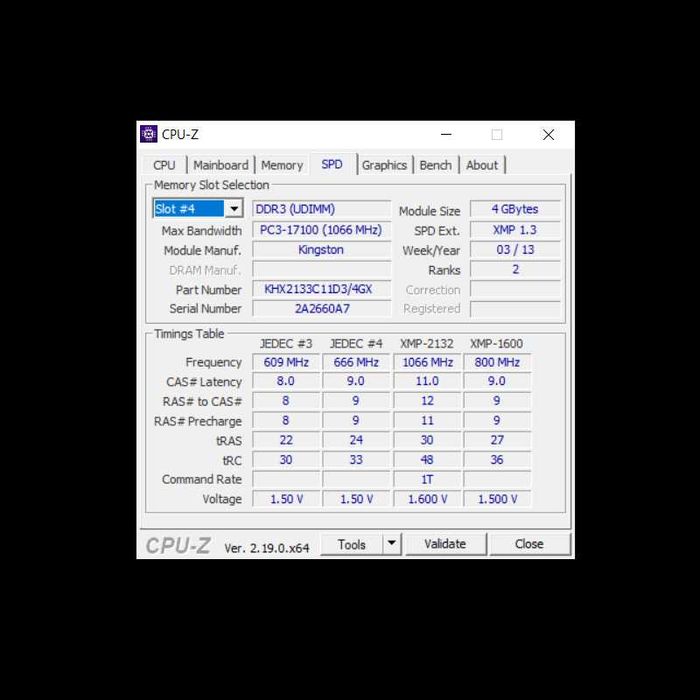Click the empty DRAM Manuf. field
Screen dimensions: 700x700
coord(321,269)
